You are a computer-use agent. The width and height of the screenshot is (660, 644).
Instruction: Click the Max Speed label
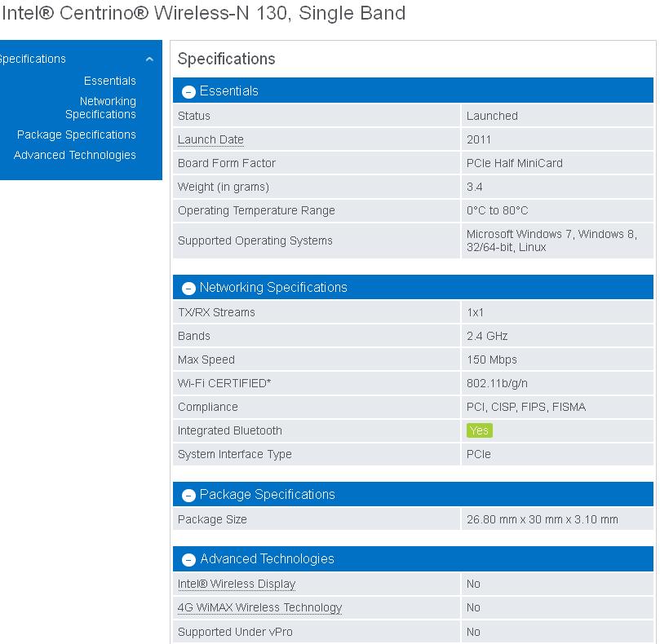point(206,359)
